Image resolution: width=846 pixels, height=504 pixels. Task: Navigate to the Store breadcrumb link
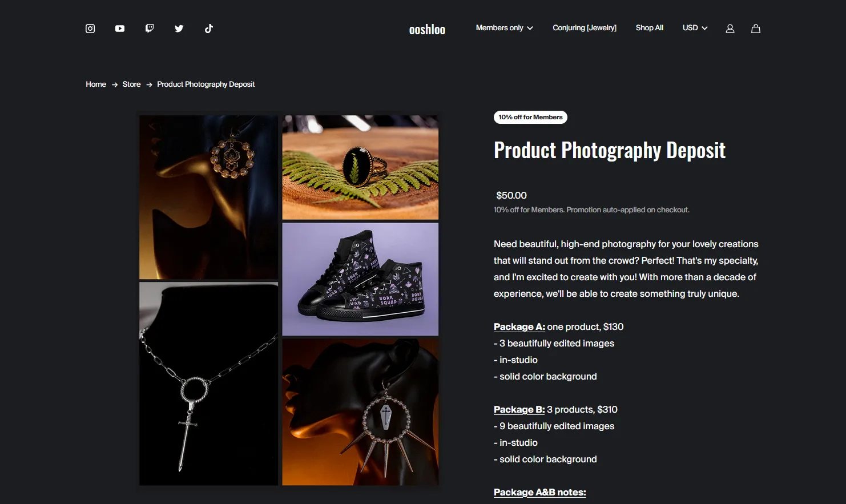tap(131, 84)
